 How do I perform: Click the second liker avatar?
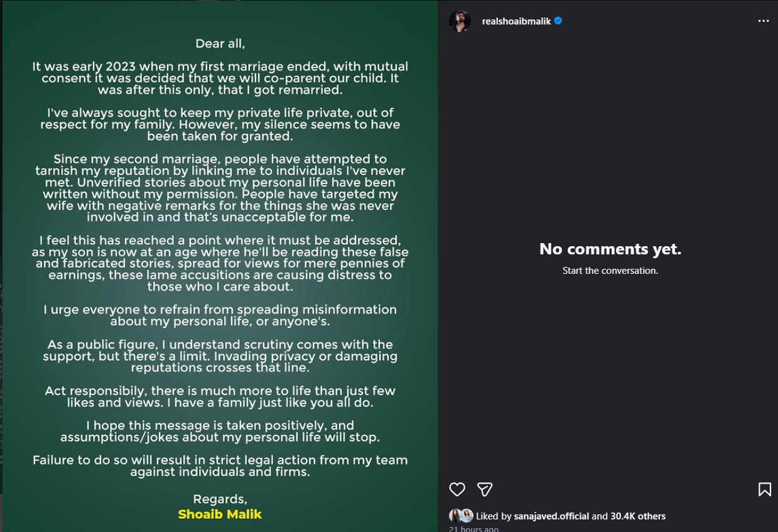pyautogui.click(x=467, y=516)
